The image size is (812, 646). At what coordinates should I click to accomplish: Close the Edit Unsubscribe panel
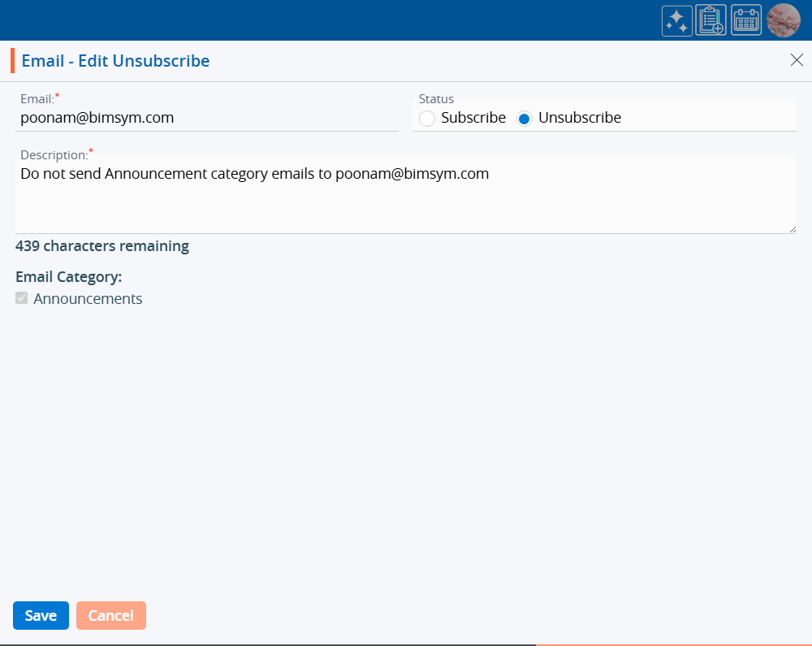pyautogui.click(x=797, y=60)
